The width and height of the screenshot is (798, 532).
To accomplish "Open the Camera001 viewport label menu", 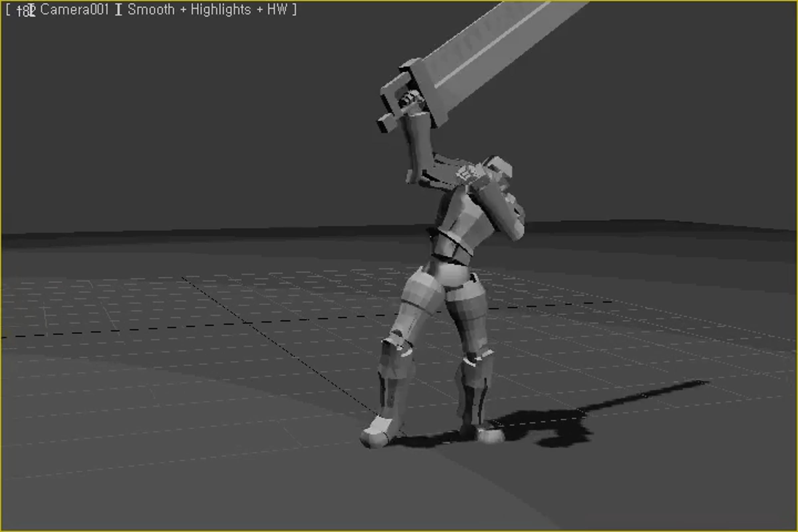I will point(74,10).
